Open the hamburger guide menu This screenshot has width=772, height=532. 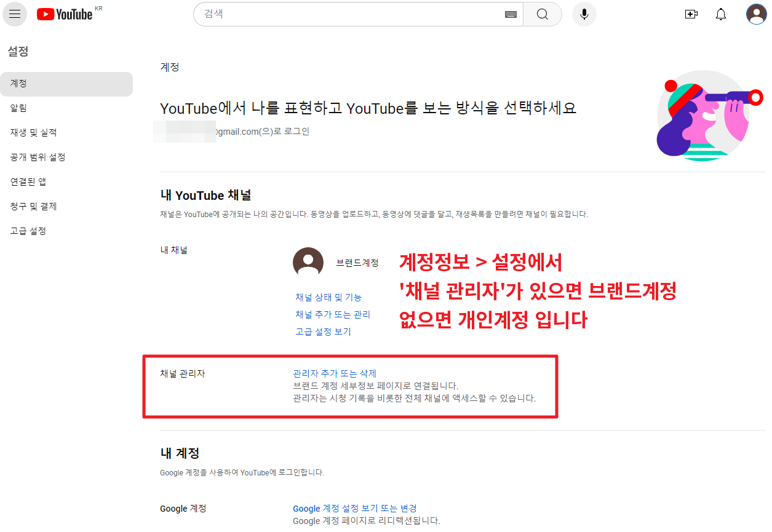click(x=15, y=14)
